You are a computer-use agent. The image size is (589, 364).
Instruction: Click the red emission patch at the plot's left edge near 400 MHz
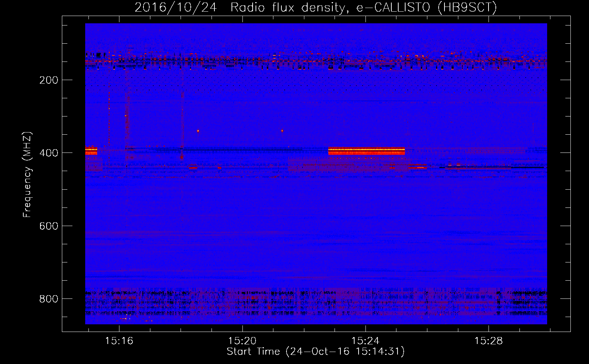click(x=91, y=150)
